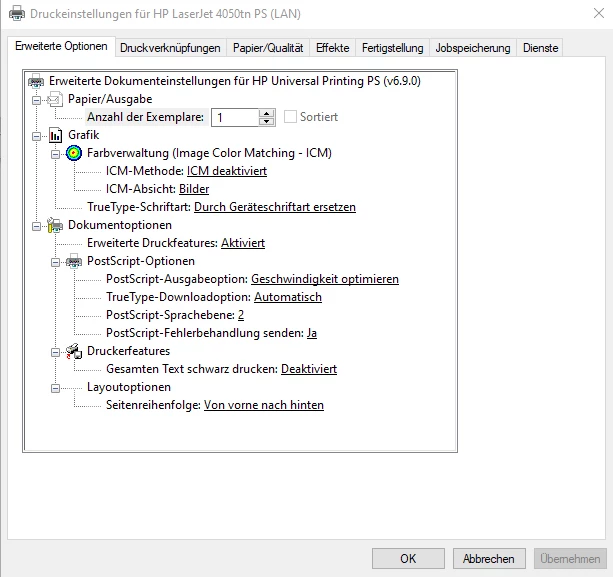Viewport: 613px width, 577px height.
Task: Select the PostScript-Optionen tree label
Action: pyautogui.click(x=141, y=261)
